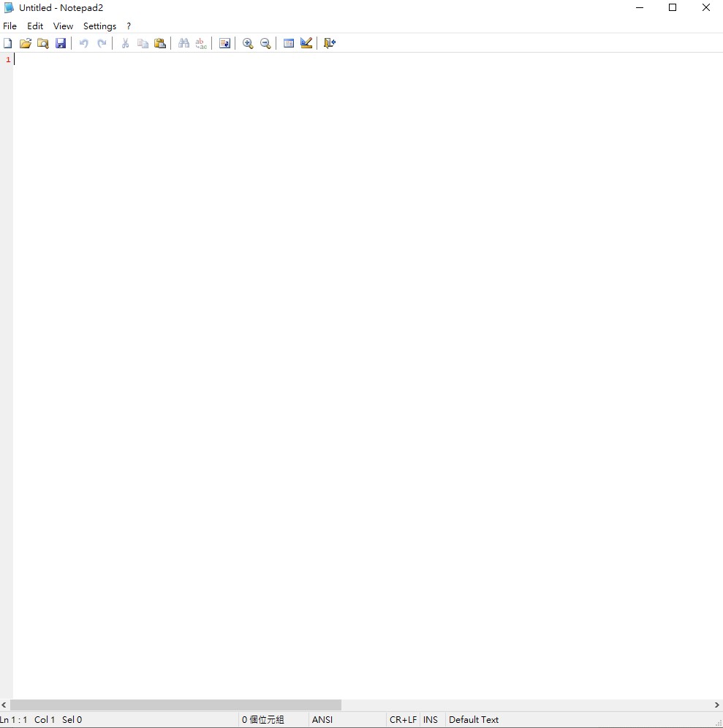Click the Copy toolbar icon

(143, 43)
